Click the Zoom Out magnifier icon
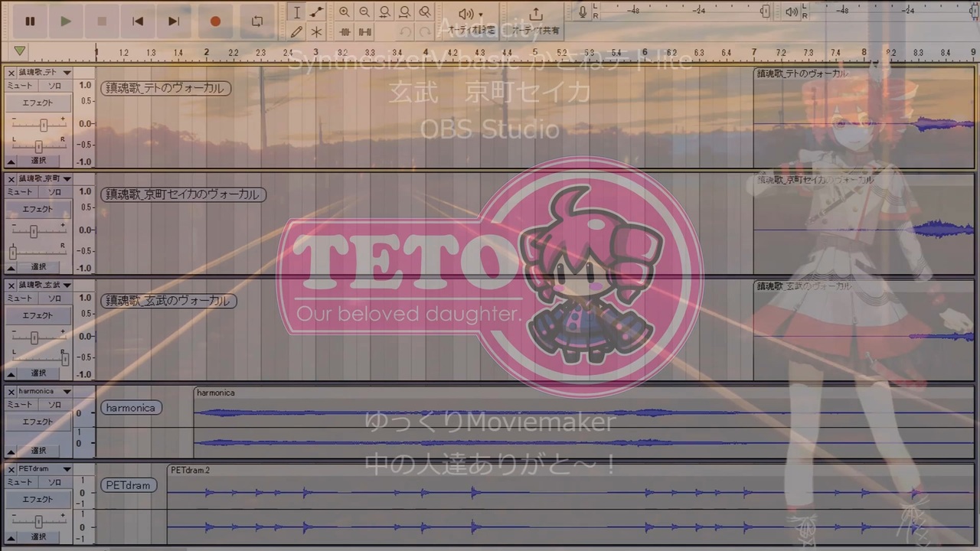Image resolution: width=980 pixels, height=551 pixels. 364,11
